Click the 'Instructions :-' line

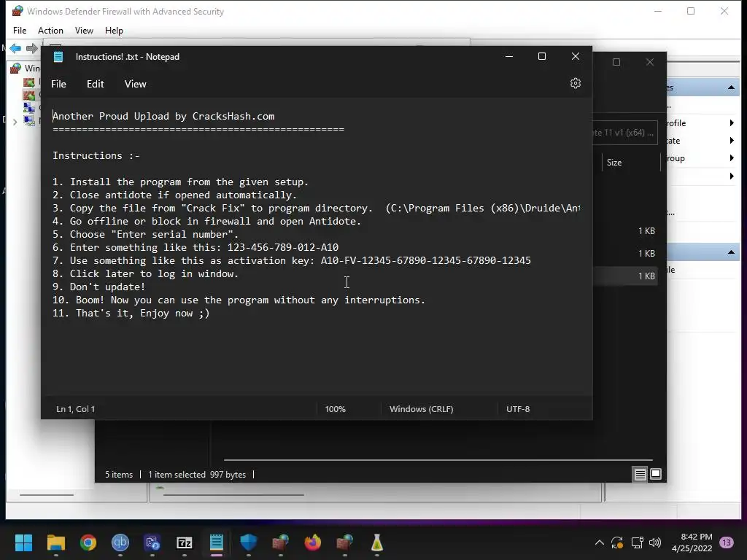click(96, 156)
